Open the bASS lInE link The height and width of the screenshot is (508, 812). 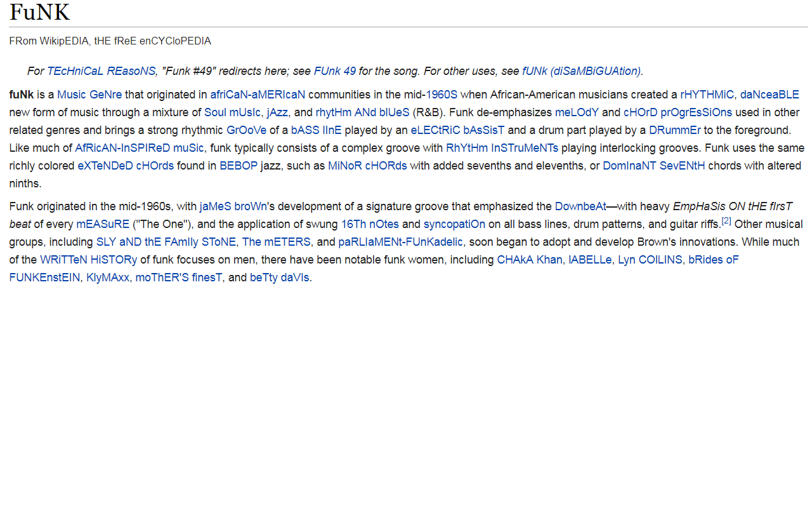(x=317, y=130)
